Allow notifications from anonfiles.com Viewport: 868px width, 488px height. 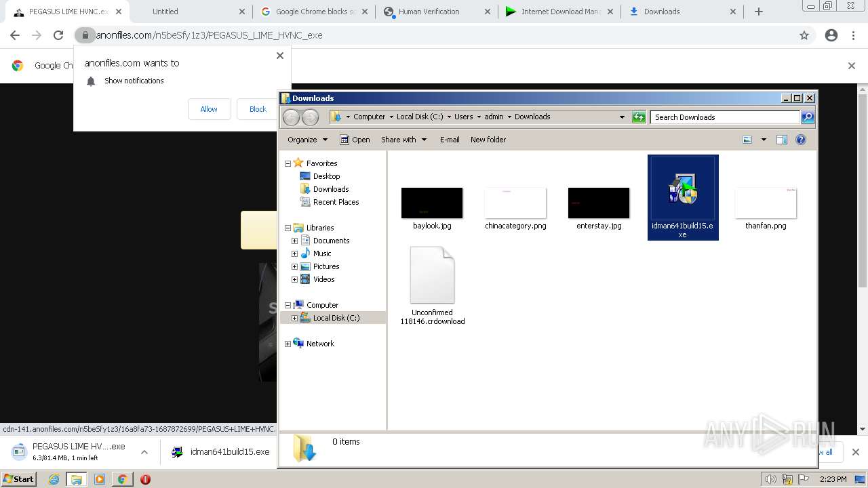pos(209,109)
